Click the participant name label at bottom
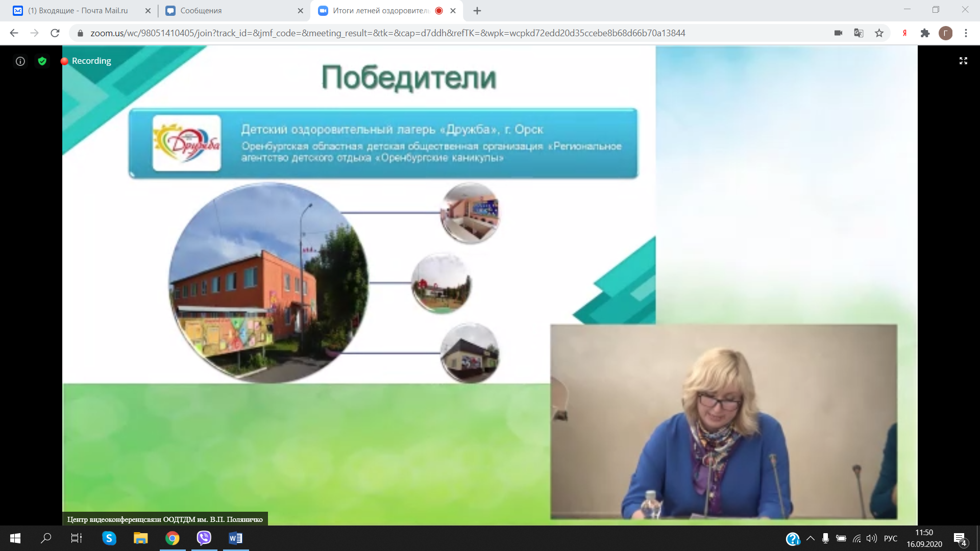Viewport: 980px width, 551px height. 165,519
